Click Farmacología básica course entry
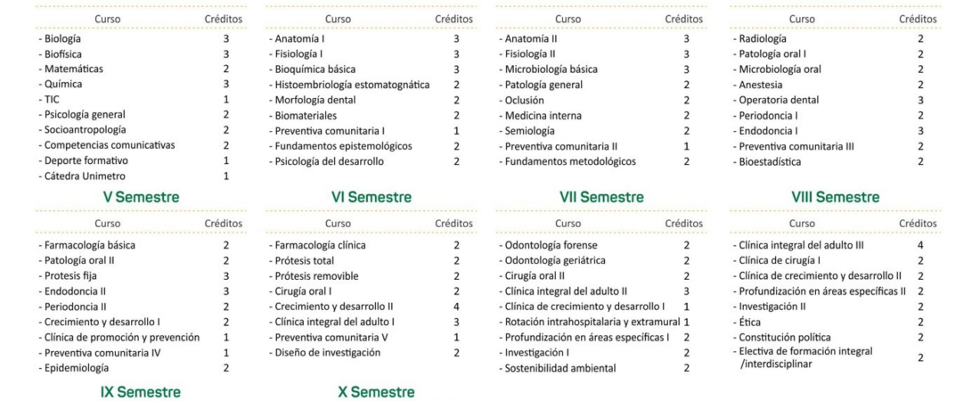The image size is (980, 401). click(86, 245)
